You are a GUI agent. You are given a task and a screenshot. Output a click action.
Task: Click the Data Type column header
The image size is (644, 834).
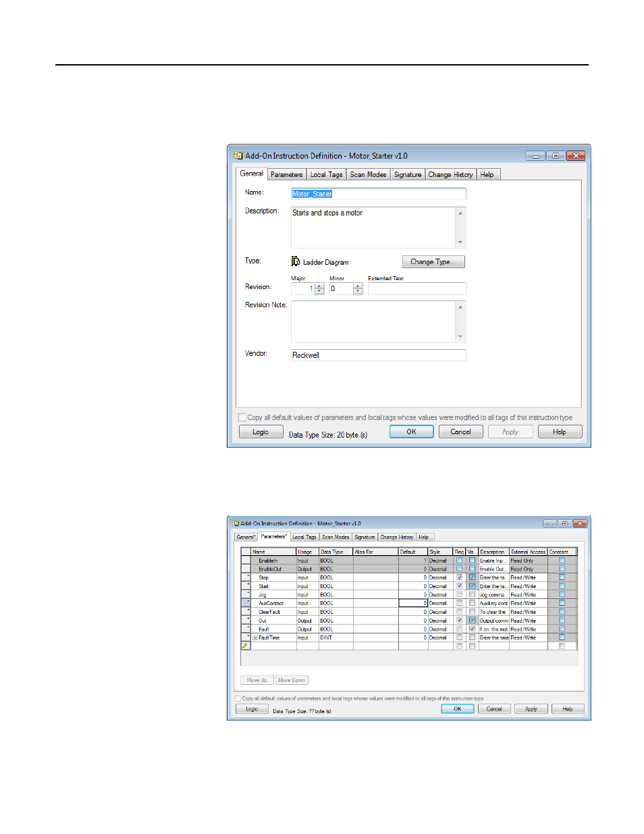[x=336, y=552]
